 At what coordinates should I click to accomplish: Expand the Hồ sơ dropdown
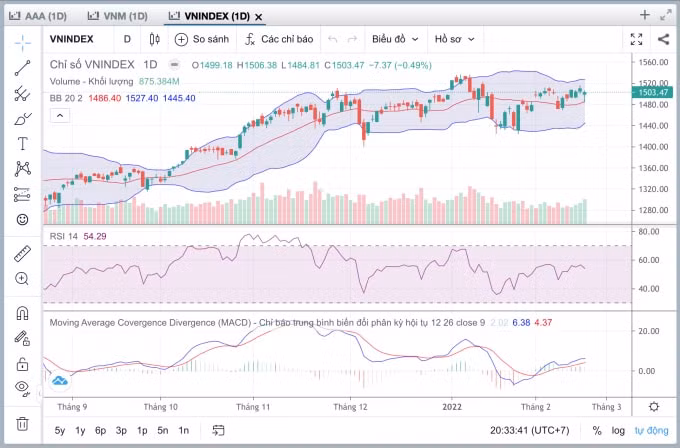454,39
